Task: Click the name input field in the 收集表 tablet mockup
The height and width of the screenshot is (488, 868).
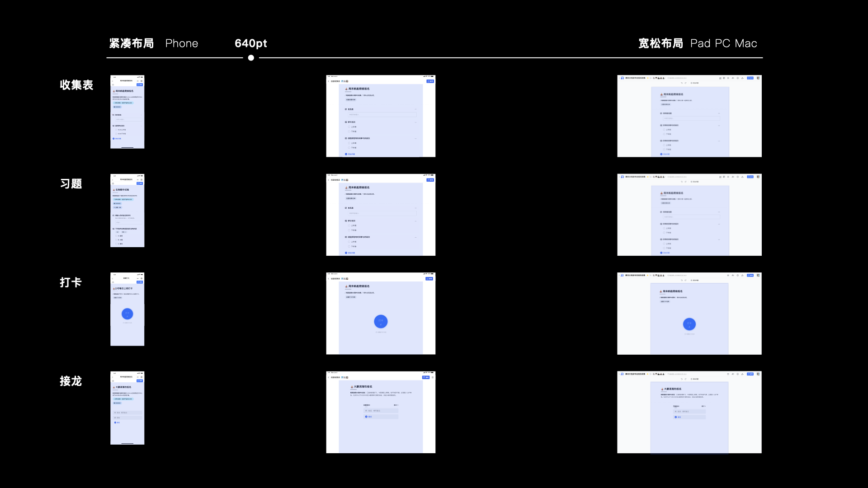Action: pyautogui.click(x=381, y=115)
